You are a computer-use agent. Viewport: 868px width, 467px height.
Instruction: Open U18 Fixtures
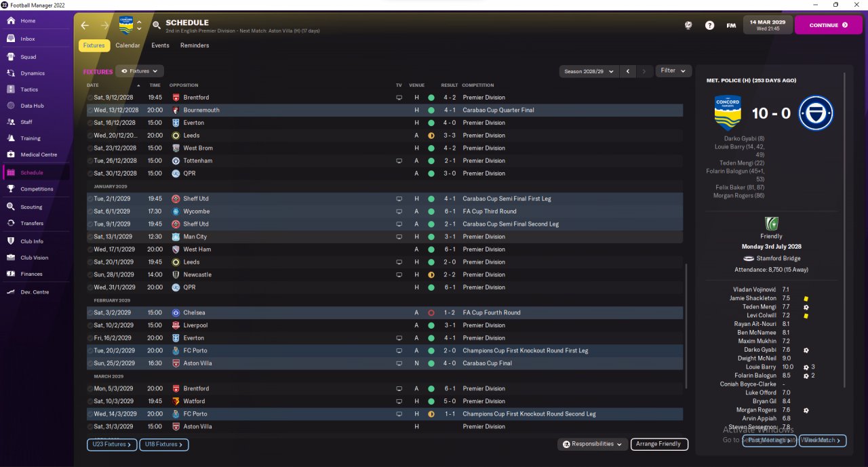[x=164, y=444]
